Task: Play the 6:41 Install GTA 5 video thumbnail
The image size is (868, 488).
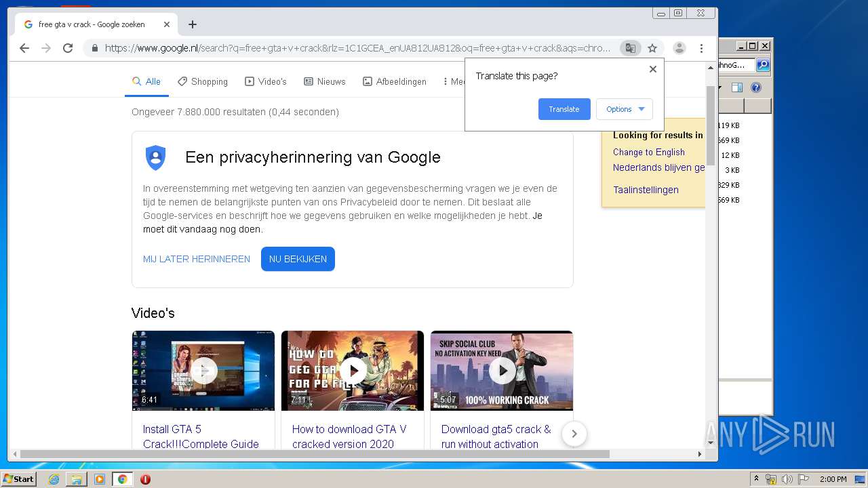Action: (x=203, y=371)
